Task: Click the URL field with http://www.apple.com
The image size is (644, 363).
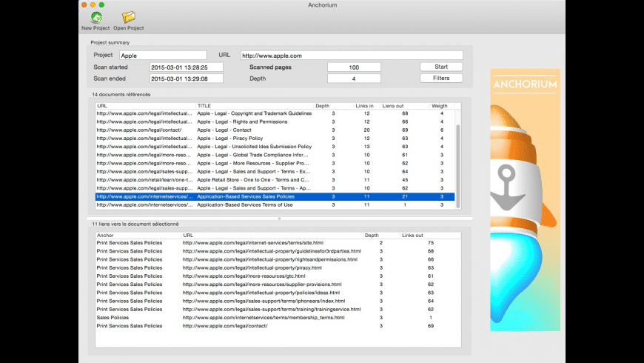Action: pos(352,56)
